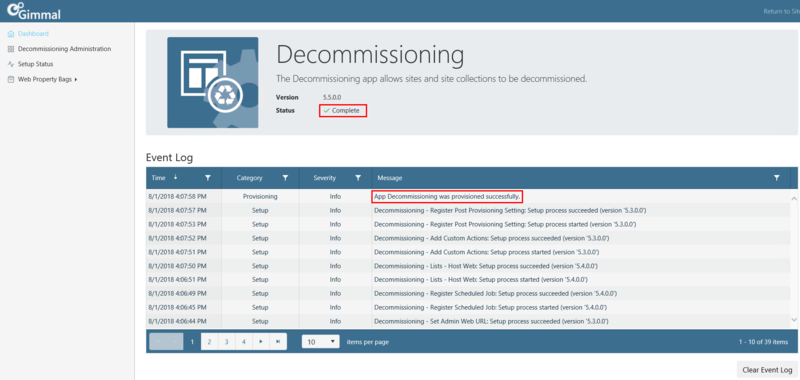Click event log scrollbar up arrow
Image resolution: width=800 pixels, height=380 pixels.
click(793, 197)
